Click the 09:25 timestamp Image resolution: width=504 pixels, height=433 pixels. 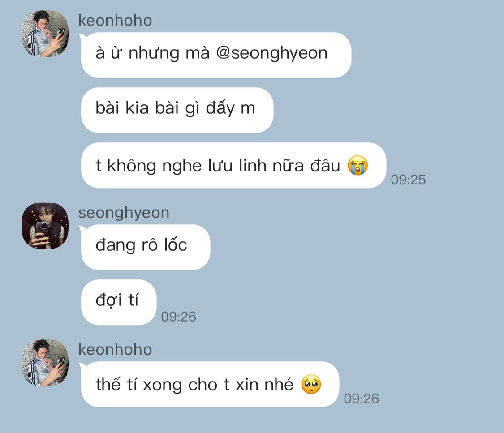pos(408,180)
